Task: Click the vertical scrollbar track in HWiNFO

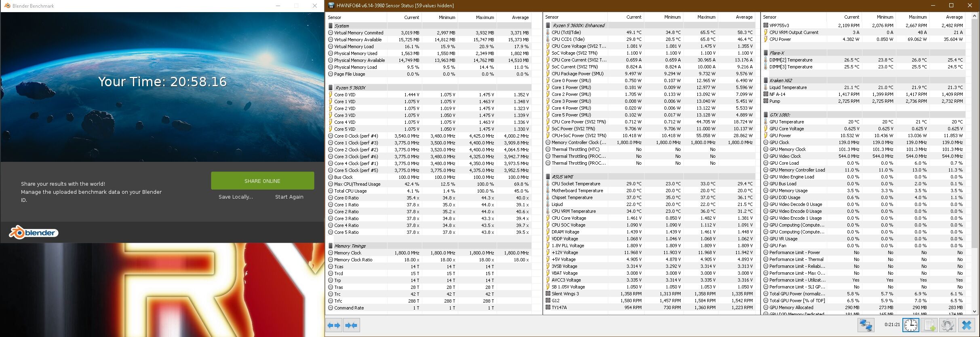Action: pyautogui.click(x=974, y=164)
